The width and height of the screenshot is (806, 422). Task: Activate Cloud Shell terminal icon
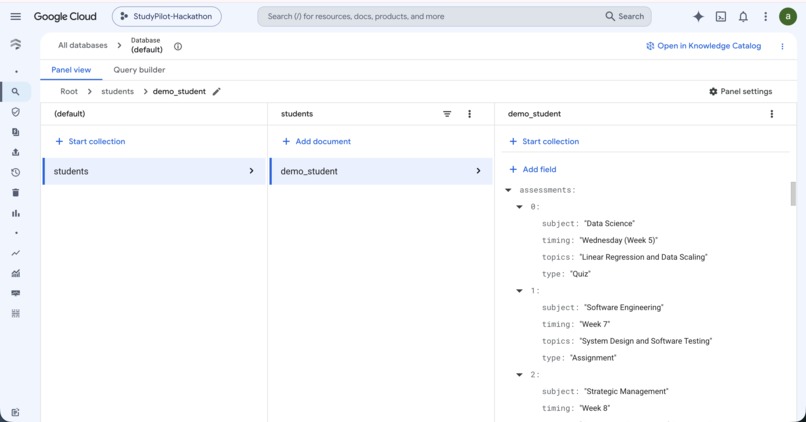[721, 16]
